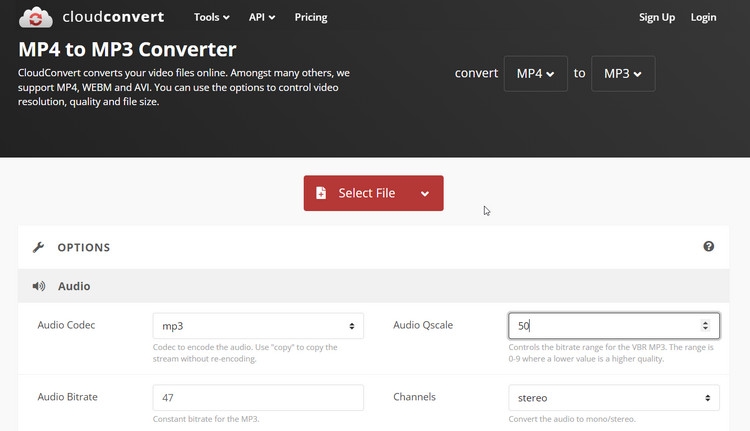Click the Audio Qscale stepper arrows
Image resolution: width=750 pixels, height=431 pixels.
(705, 326)
